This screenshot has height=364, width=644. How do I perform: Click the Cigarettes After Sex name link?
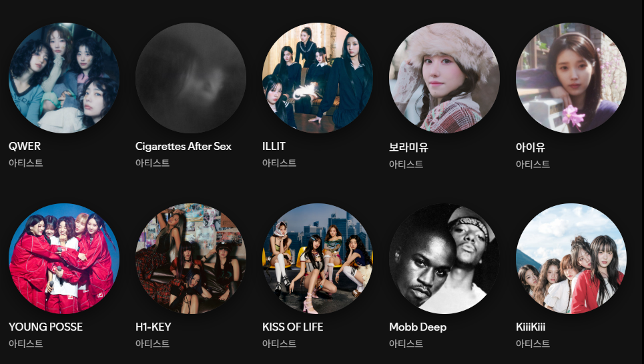pyautogui.click(x=184, y=147)
